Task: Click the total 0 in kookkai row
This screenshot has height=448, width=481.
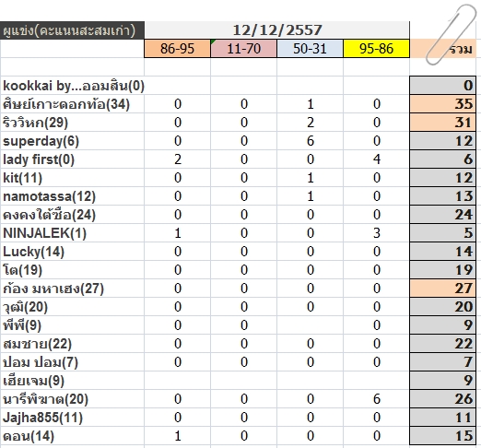Action: (x=443, y=86)
